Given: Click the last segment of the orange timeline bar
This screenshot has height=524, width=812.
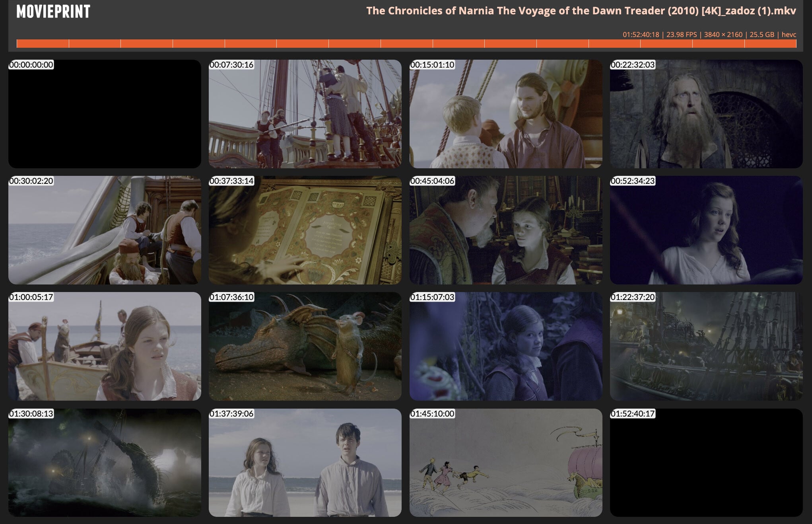Looking at the screenshot, I should (770, 44).
